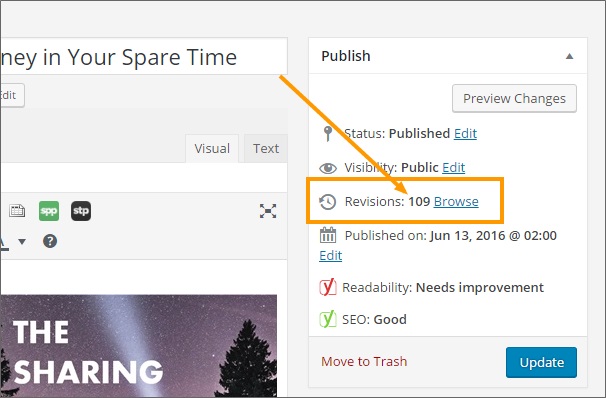Toggle distraction-free fullscreen writing mode icon
Viewport: 606px width, 398px height.
pyautogui.click(x=268, y=211)
